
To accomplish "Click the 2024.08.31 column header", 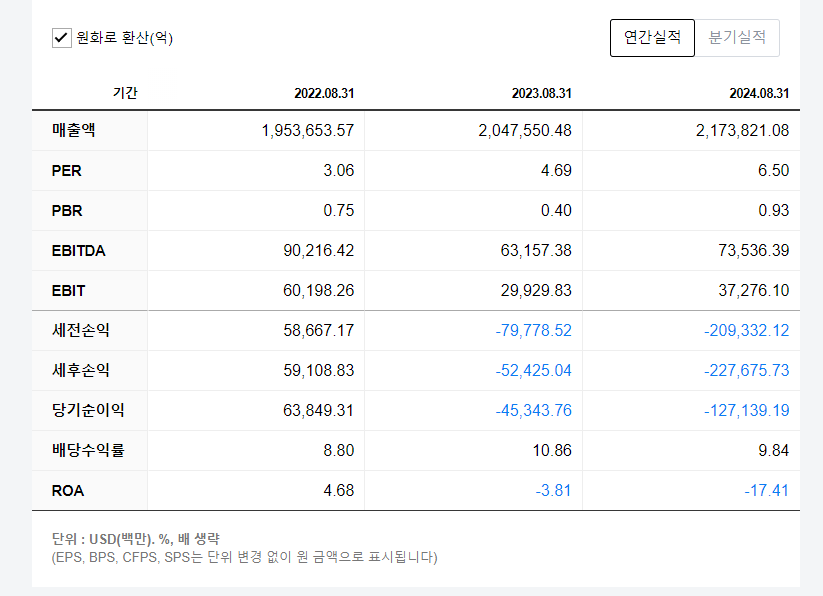I will (x=759, y=93).
